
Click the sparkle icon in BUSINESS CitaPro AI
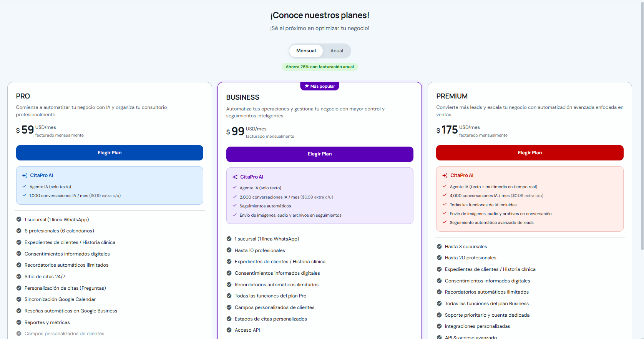(235, 177)
